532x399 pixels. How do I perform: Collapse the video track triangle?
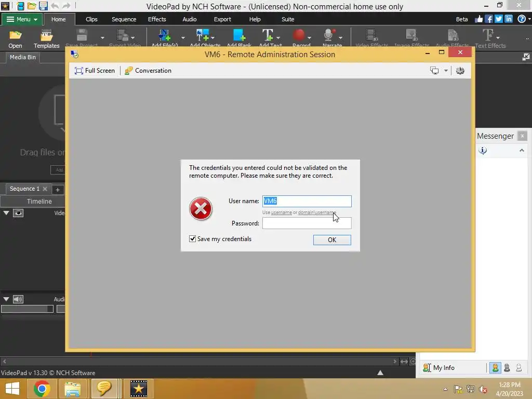coord(6,213)
